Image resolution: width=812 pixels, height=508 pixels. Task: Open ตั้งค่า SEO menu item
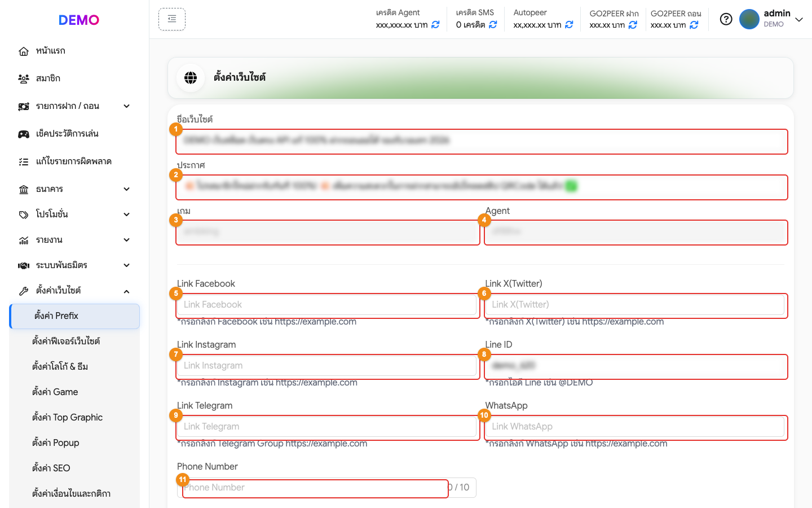(74, 468)
